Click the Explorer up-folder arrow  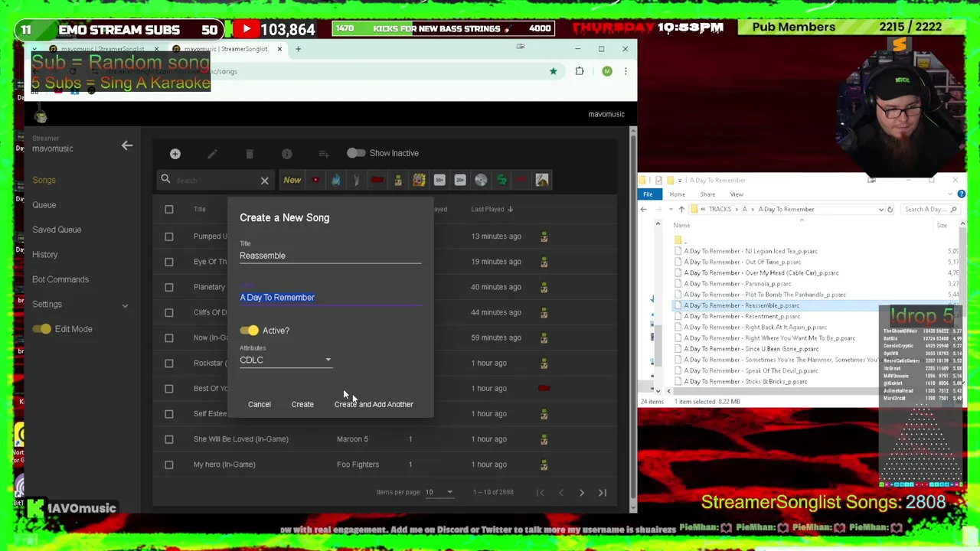(681, 209)
